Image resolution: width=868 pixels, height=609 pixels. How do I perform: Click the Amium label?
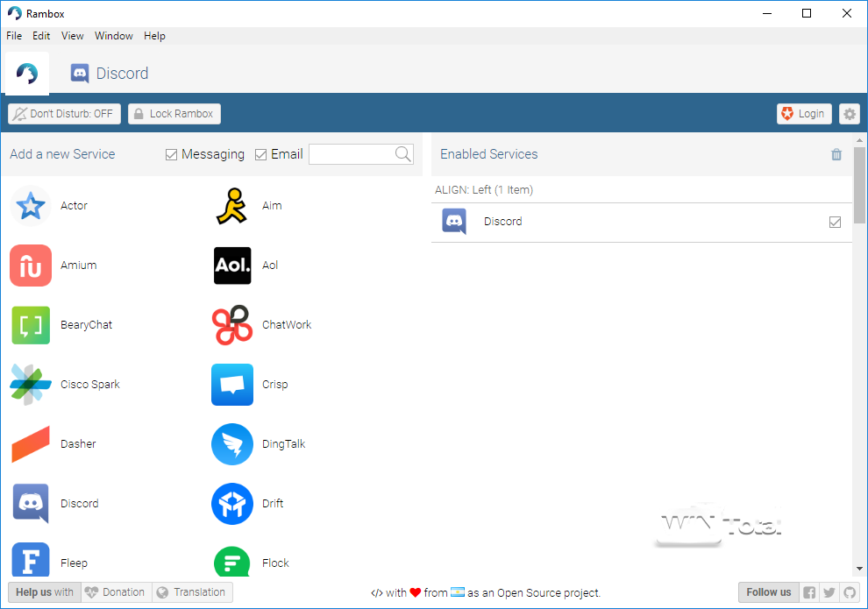(79, 266)
